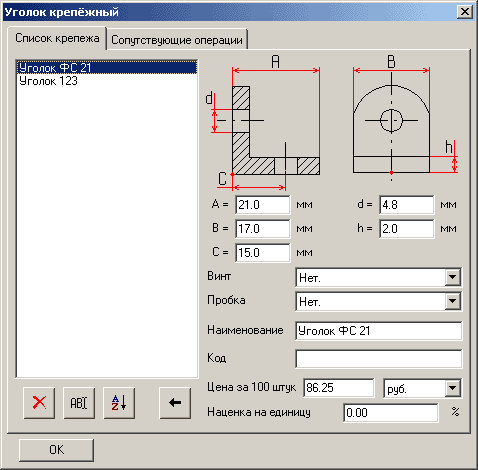478x470 pixels.
Task: Close the Уголок крепёжный dialog
Action: click(465, 12)
